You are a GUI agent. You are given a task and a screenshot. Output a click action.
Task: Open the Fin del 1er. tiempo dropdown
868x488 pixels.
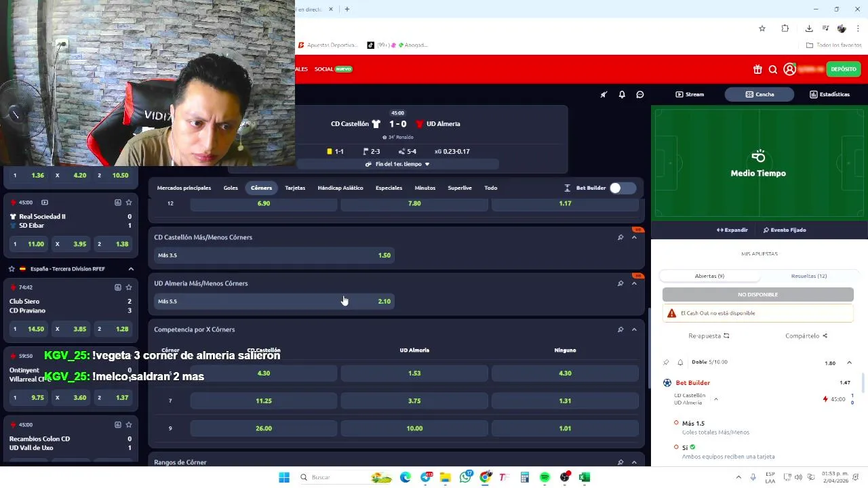pyautogui.click(x=397, y=164)
